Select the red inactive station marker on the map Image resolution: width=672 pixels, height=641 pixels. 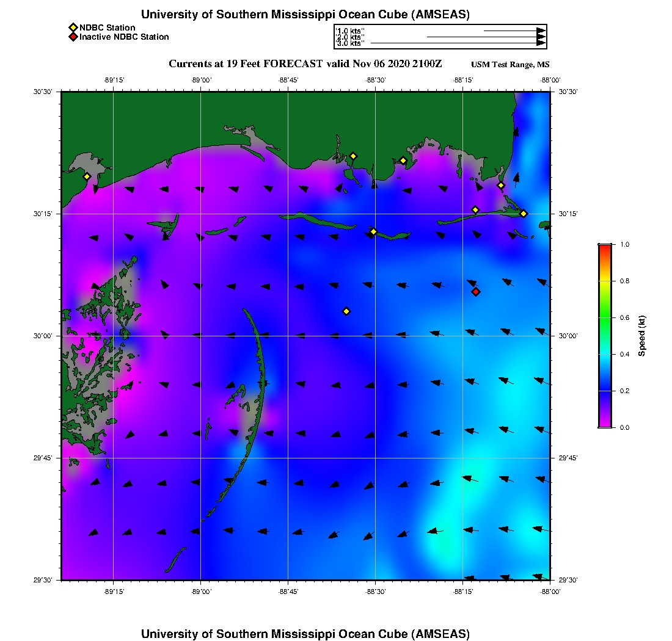476,292
